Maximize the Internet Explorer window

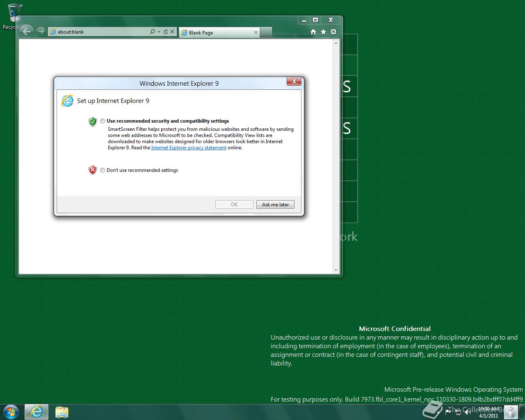[x=315, y=20]
